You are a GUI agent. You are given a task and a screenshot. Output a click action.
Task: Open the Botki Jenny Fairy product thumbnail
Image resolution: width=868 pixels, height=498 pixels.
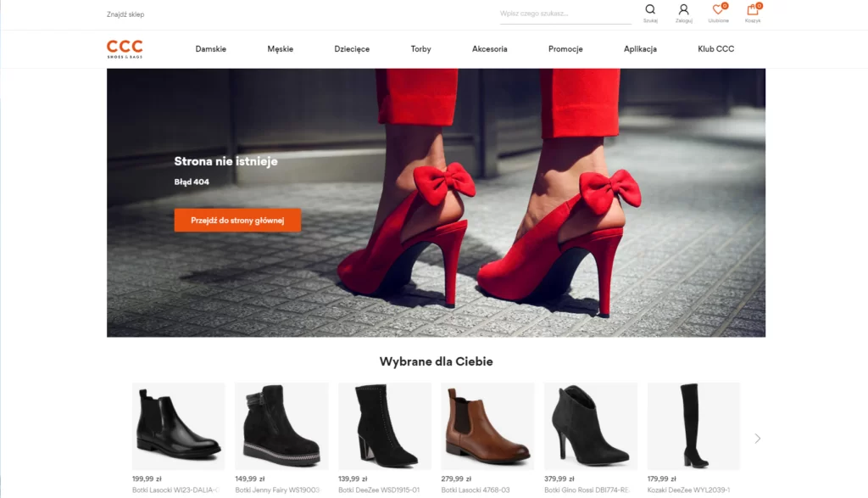(x=281, y=426)
